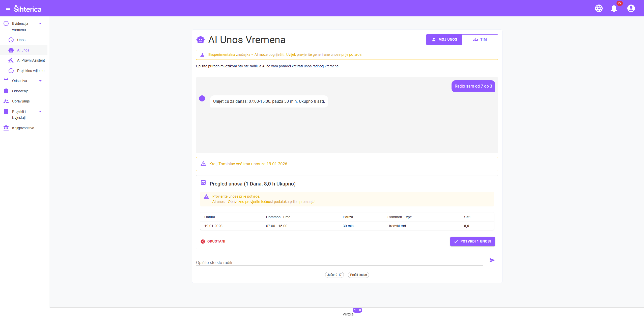This screenshot has height=320, width=644.
Task: Pick the Jučer 9-17 suggestion chip
Action: (x=334, y=275)
